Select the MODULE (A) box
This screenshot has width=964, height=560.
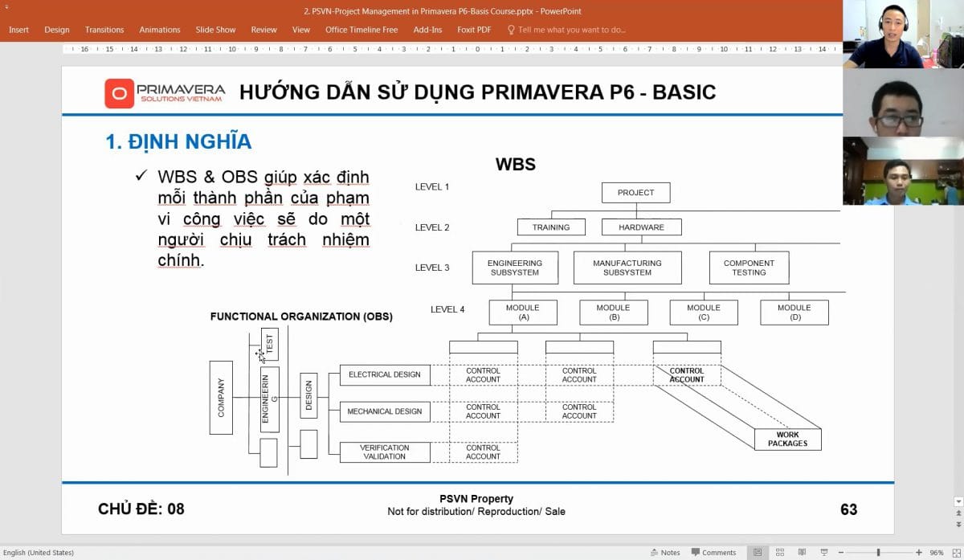(523, 313)
